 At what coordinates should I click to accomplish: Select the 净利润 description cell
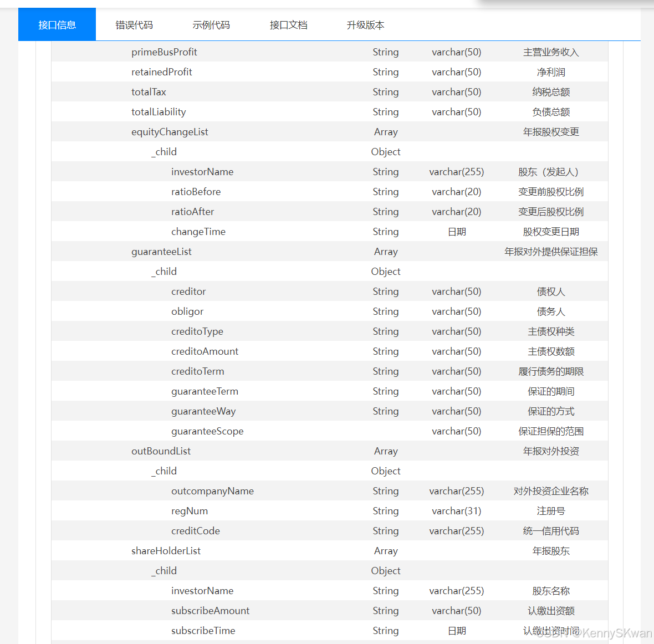point(550,73)
